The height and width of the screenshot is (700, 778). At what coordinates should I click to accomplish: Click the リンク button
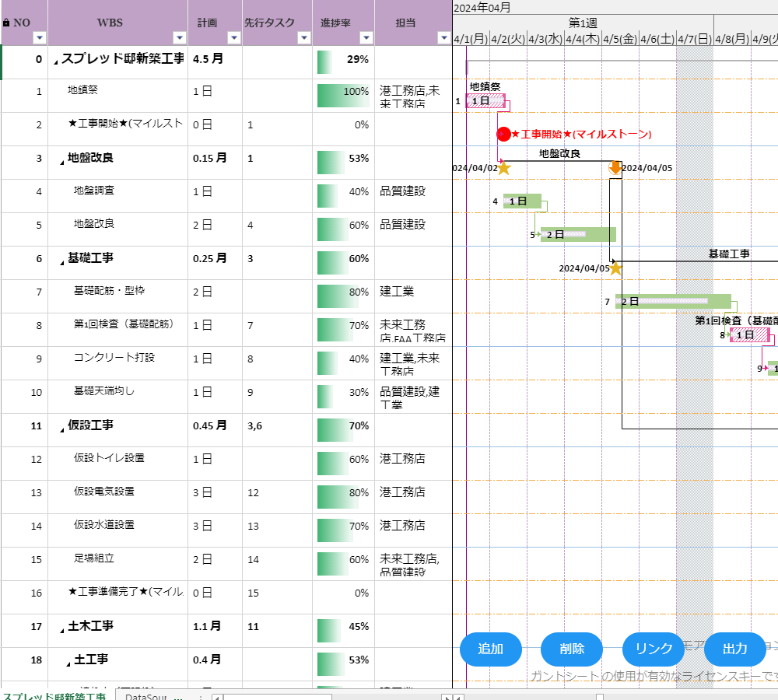tap(654, 649)
